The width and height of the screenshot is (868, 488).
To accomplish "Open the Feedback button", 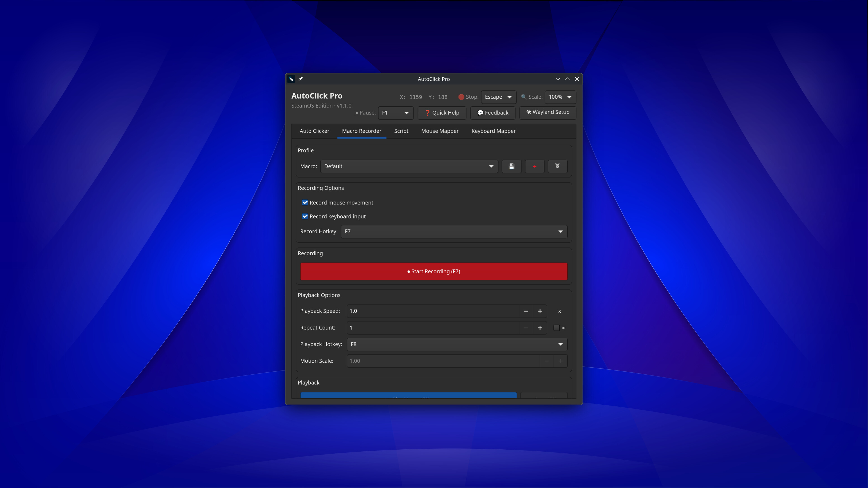I will 493,113.
